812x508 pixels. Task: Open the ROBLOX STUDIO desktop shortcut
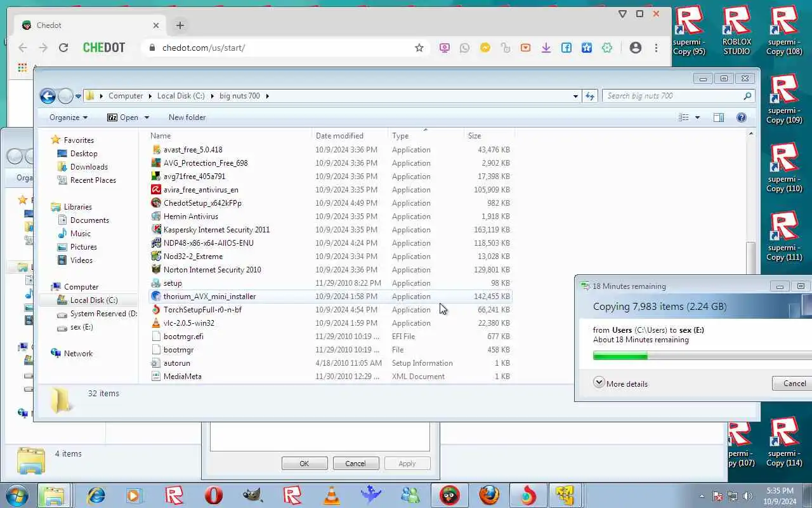tap(737, 30)
